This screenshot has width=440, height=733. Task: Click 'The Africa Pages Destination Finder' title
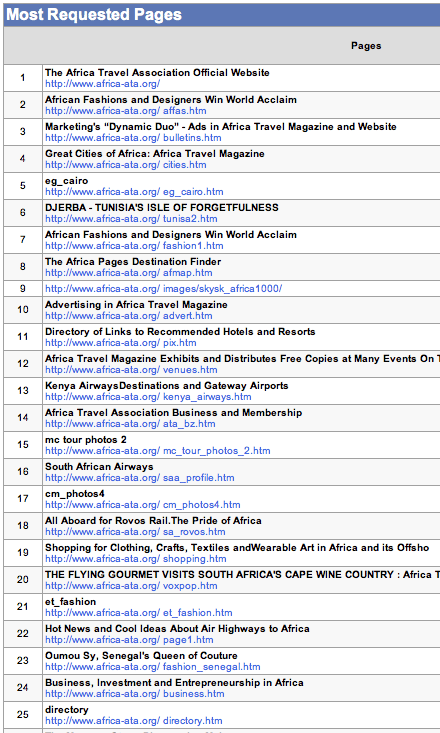click(x=133, y=262)
